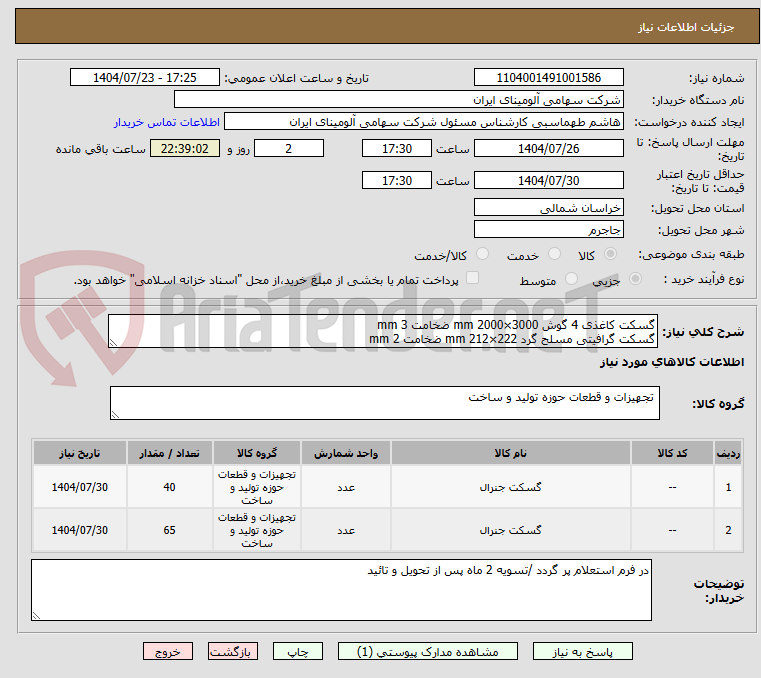
Task: Click the ردیف column header
Action: pyautogui.click(x=728, y=453)
